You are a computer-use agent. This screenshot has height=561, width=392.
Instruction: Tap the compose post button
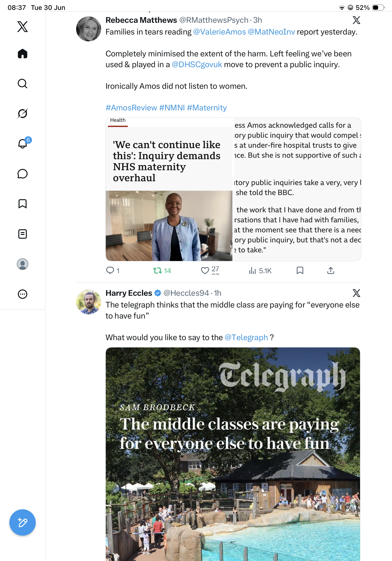[23, 522]
